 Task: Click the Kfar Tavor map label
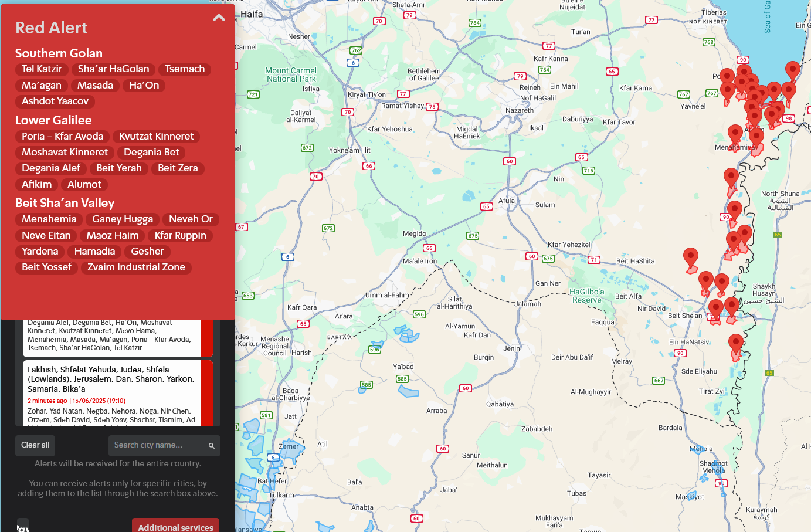pyautogui.click(x=619, y=122)
